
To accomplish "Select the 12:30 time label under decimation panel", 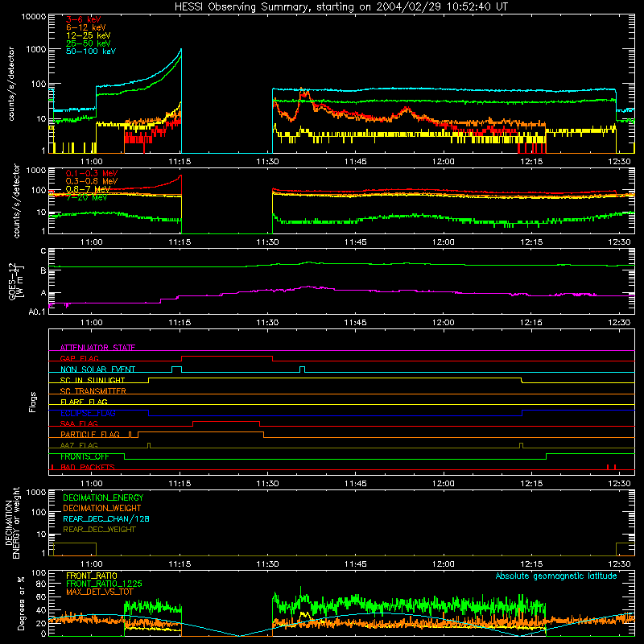I will pos(619,564).
